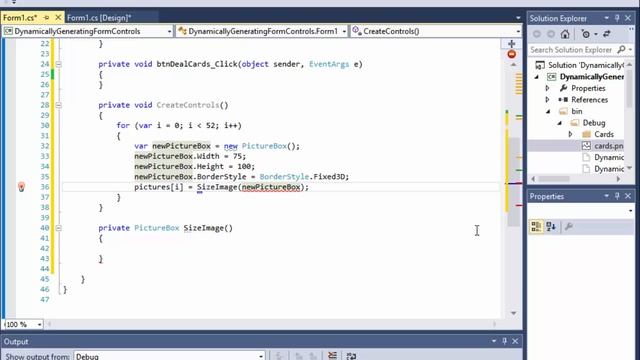Viewport: 640px width, 360px height.
Task: Collapse the SizeImage method outline
Action: (58, 228)
